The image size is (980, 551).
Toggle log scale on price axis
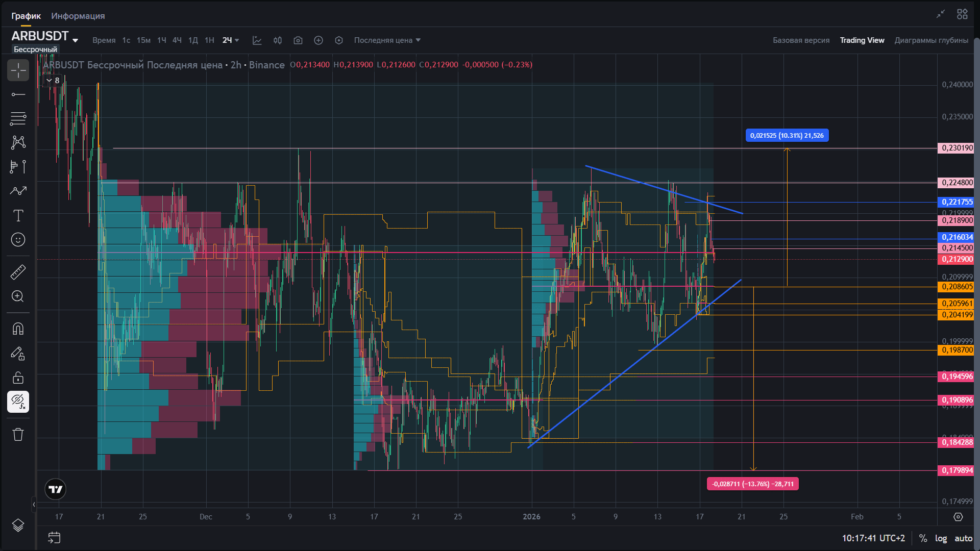[x=941, y=538]
